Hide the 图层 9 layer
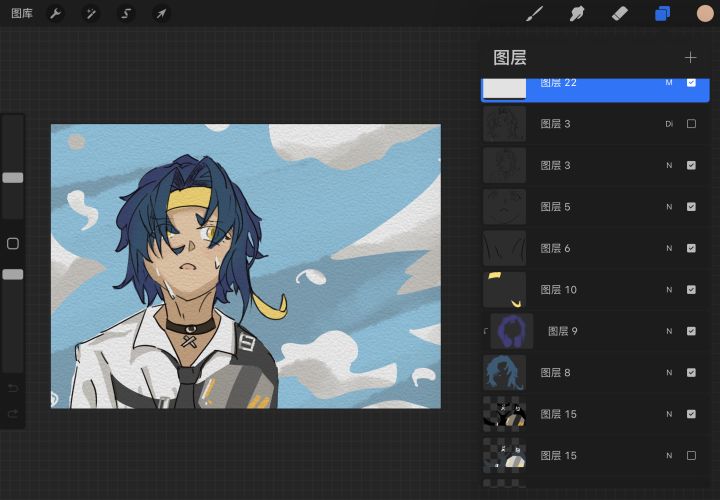 coord(691,331)
